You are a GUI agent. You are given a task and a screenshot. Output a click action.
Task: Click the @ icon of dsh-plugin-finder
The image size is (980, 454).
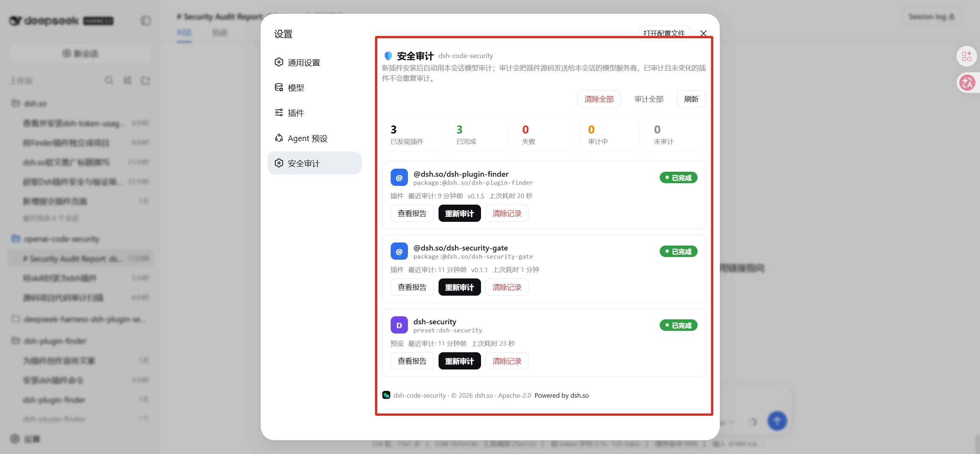coord(399,177)
